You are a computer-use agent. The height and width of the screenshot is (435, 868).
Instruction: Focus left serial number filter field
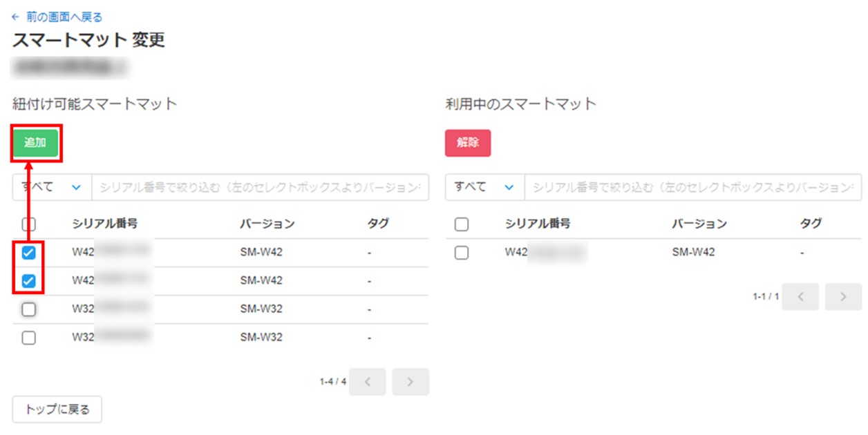coord(260,187)
